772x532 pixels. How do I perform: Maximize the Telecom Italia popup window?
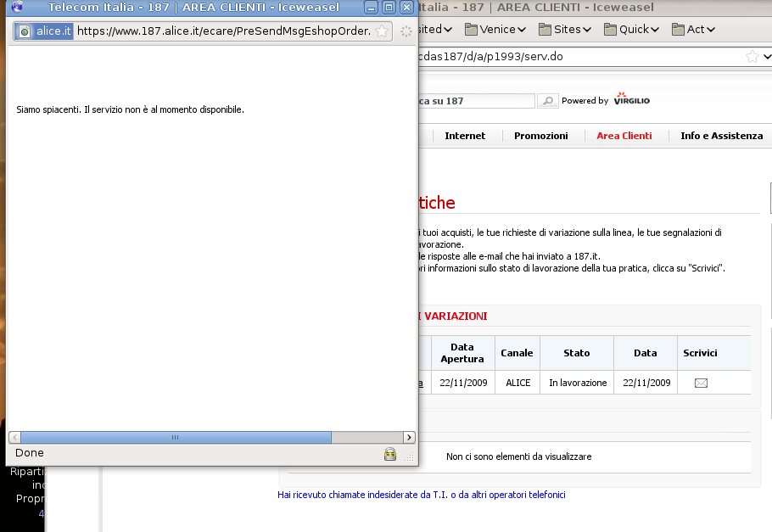[x=389, y=8]
